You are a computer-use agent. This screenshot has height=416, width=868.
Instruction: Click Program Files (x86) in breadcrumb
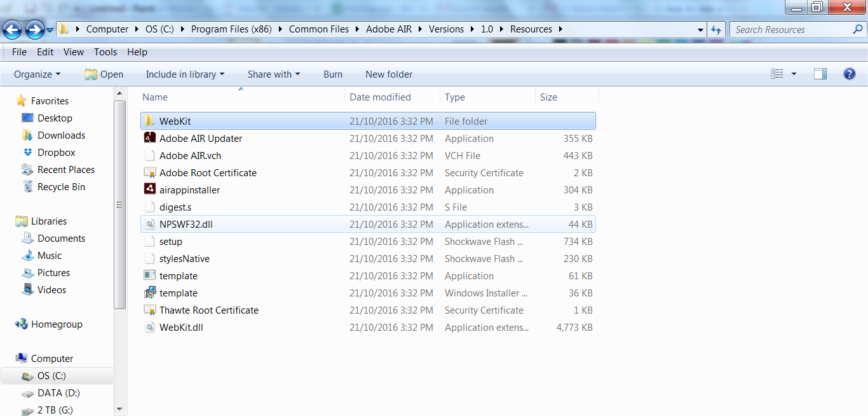(231, 29)
